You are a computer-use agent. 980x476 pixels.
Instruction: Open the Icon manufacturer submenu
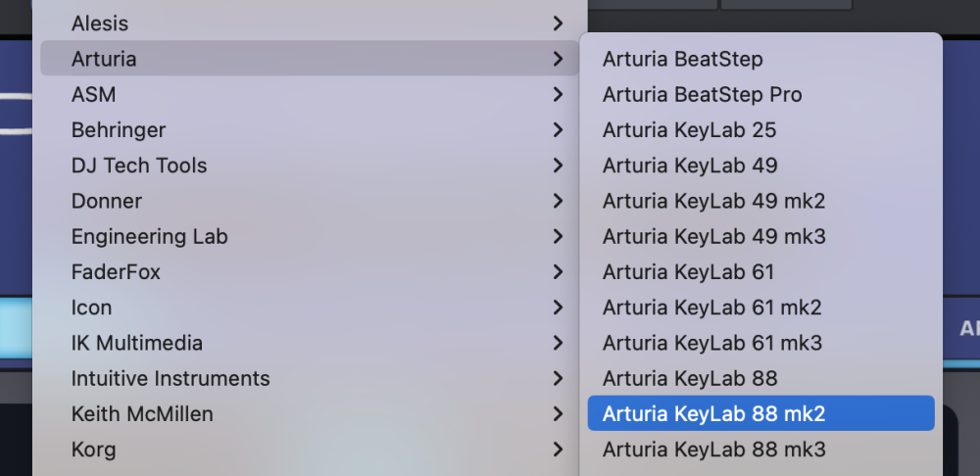[92, 308]
